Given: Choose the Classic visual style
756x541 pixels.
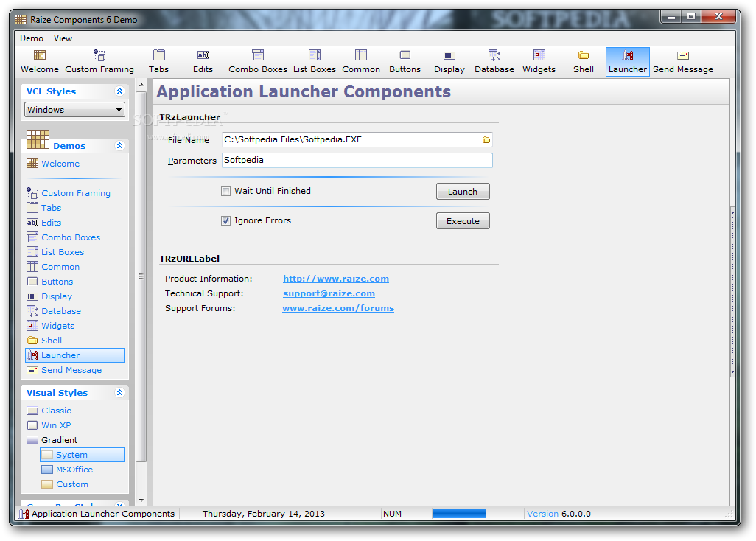Looking at the screenshot, I should click(49, 411).
